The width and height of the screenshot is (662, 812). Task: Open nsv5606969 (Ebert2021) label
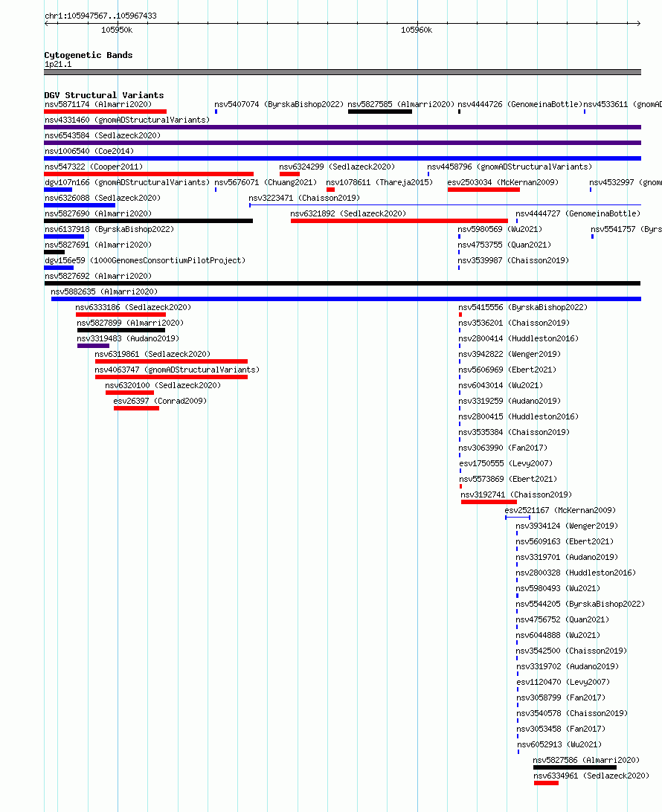coord(507,370)
